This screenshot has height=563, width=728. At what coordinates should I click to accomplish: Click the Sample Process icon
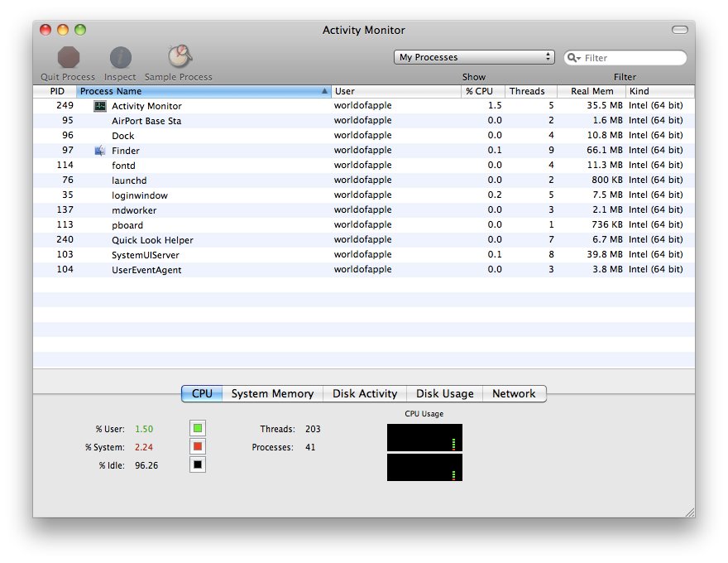coord(179,56)
